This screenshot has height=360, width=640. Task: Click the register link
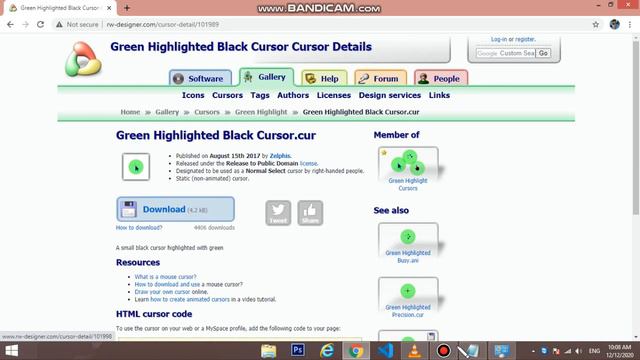click(x=525, y=39)
